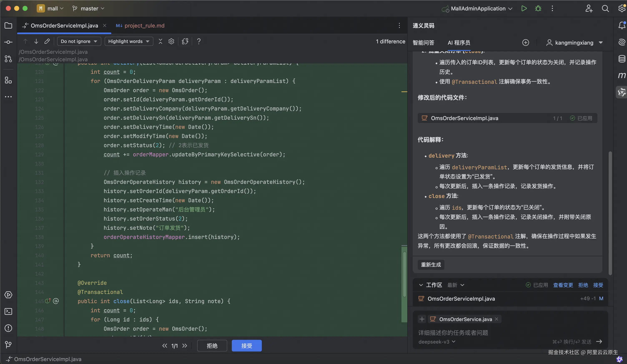
Task: Start debugging with the bug icon
Action: coord(538,9)
